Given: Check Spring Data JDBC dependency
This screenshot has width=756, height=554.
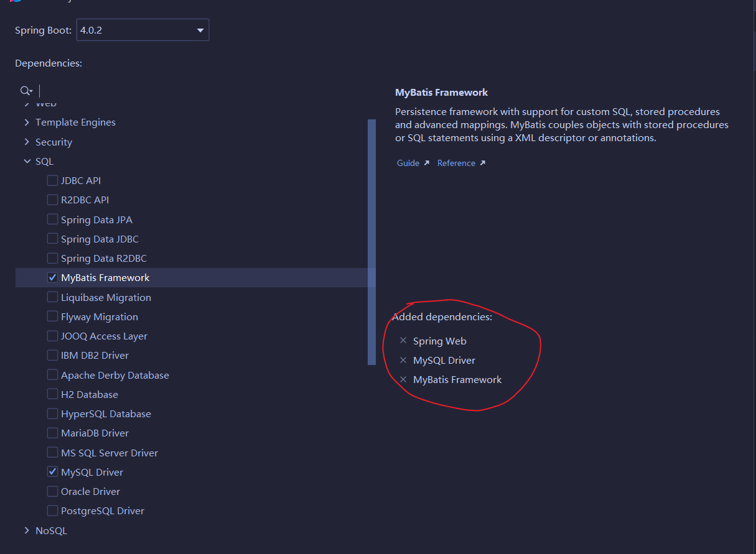Looking at the screenshot, I should tap(53, 239).
